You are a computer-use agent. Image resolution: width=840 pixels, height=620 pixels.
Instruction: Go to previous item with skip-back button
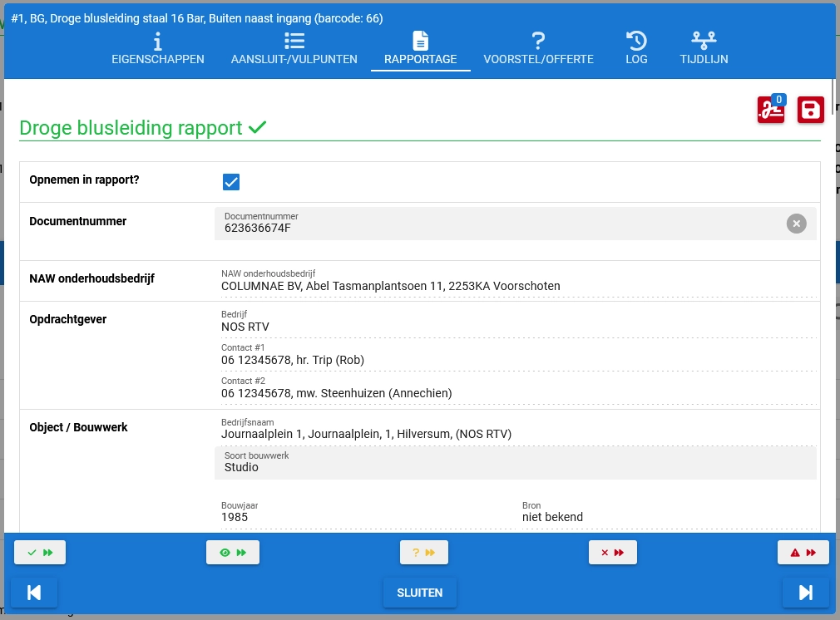34,593
